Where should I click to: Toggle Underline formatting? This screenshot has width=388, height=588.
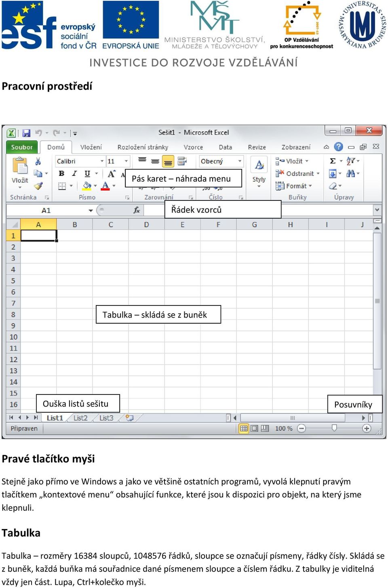pyautogui.click(x=87, y=173)
